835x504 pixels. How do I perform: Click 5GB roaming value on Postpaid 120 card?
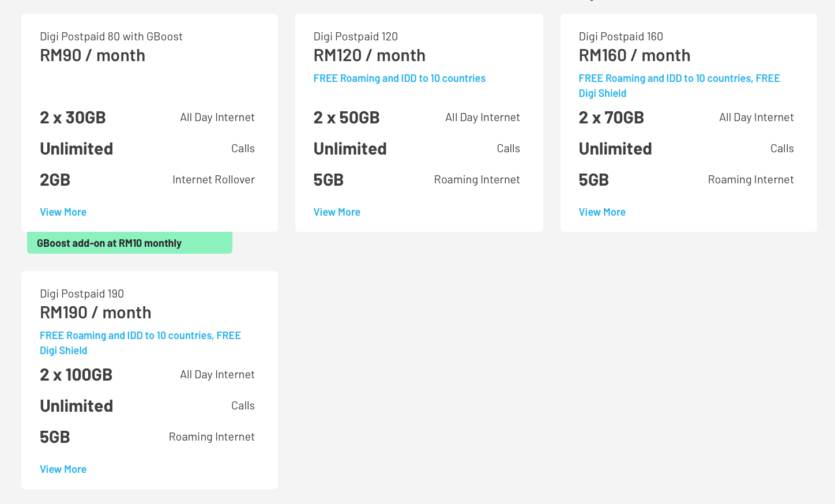coord(329,180)
